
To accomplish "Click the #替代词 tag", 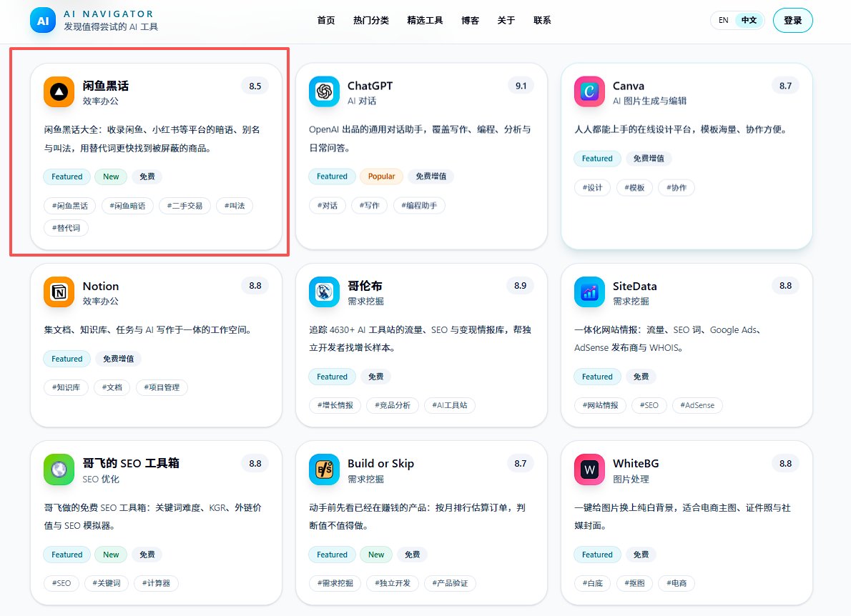I will click(x=67, y=228).
